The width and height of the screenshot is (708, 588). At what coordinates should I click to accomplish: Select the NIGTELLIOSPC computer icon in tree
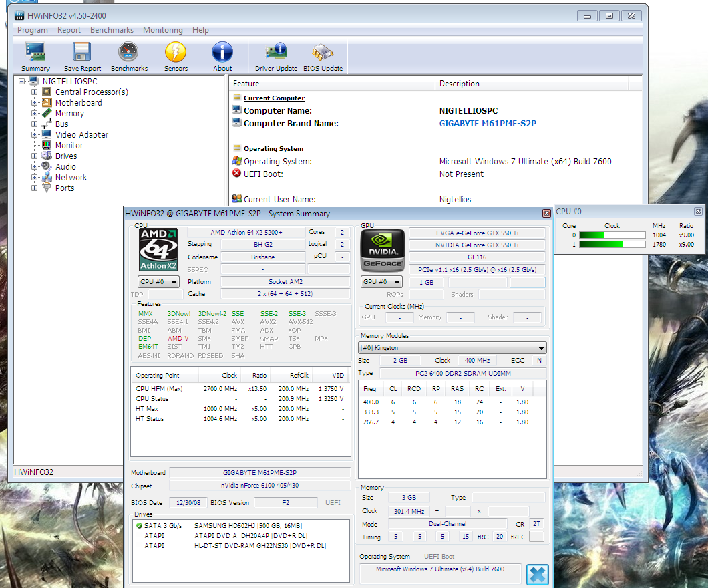point(34,82)
